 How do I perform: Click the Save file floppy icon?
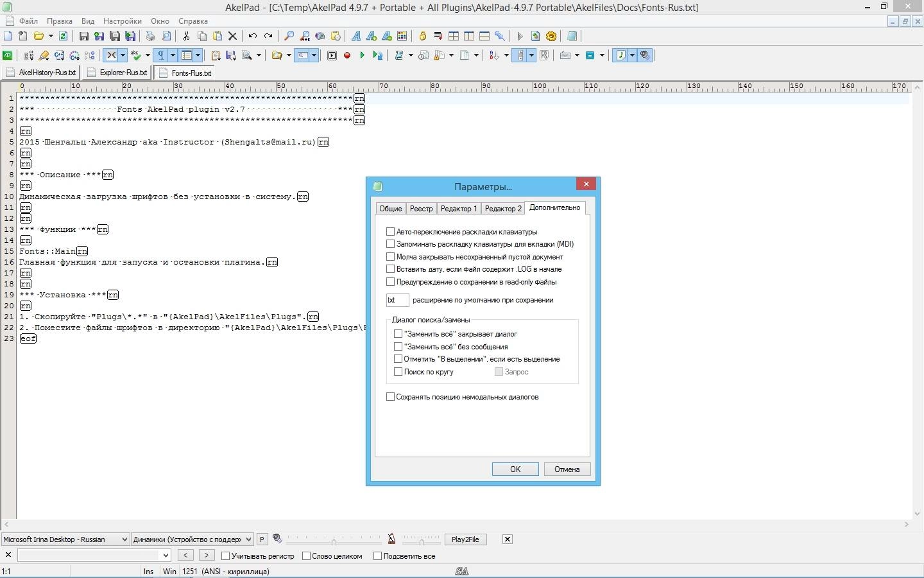coord(83,36)
